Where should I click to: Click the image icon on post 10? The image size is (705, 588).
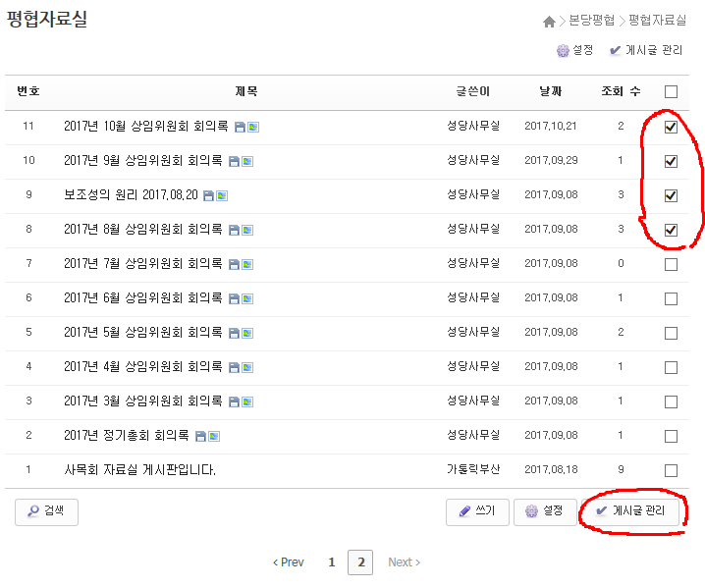click(247, 161)
